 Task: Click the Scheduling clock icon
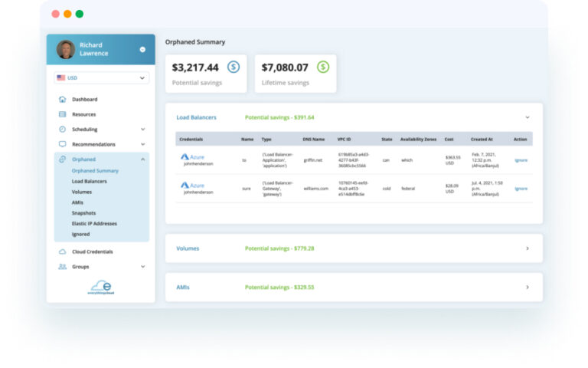[62, 129]
